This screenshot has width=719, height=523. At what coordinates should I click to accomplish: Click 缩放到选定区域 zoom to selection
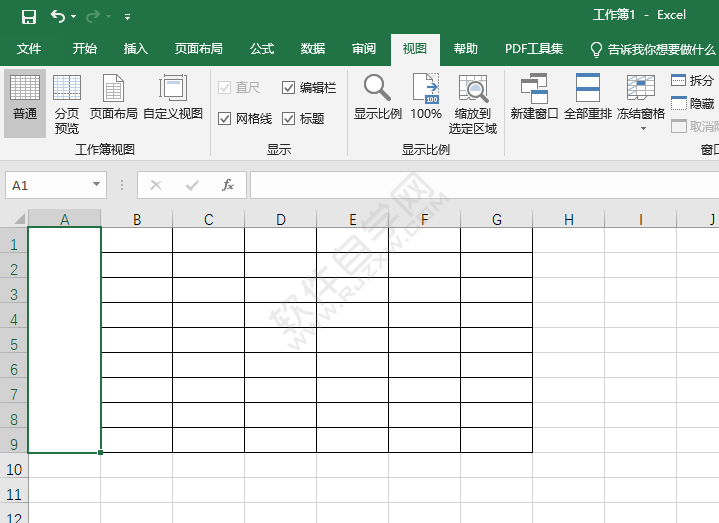[x=473, y=105]
